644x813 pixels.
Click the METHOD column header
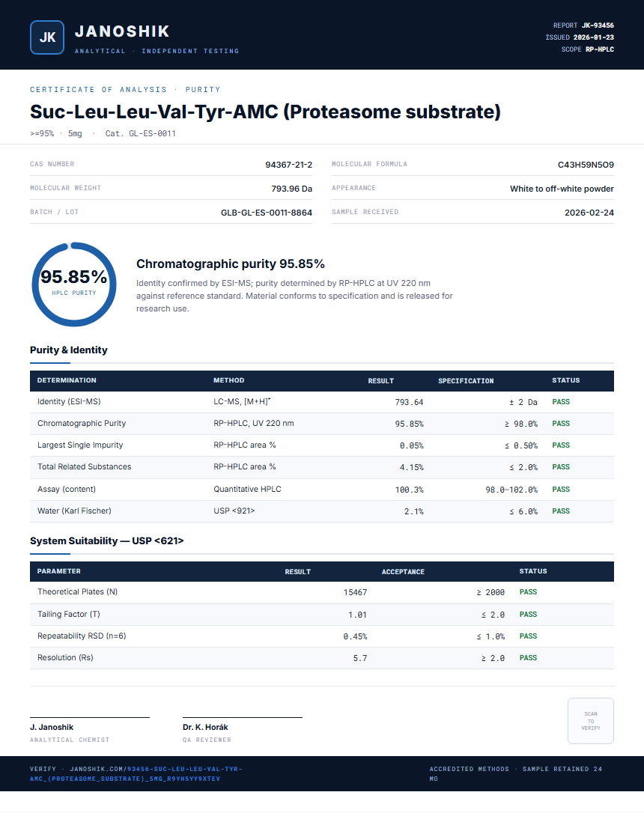tap(229, 380)
